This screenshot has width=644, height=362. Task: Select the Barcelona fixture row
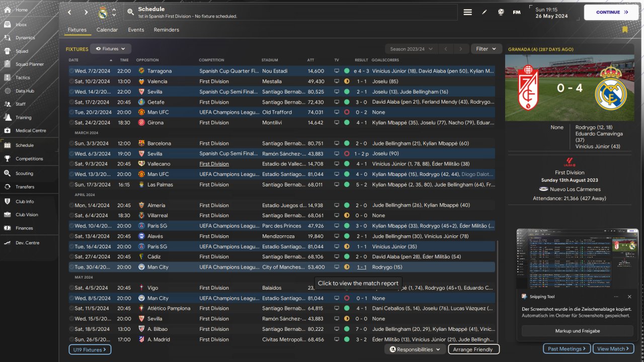(282, 143)
